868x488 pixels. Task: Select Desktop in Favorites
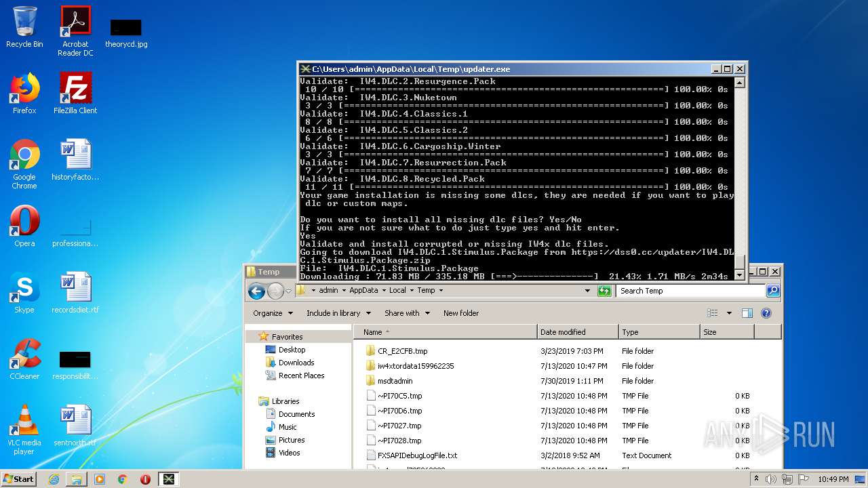(x=292, y=350)
